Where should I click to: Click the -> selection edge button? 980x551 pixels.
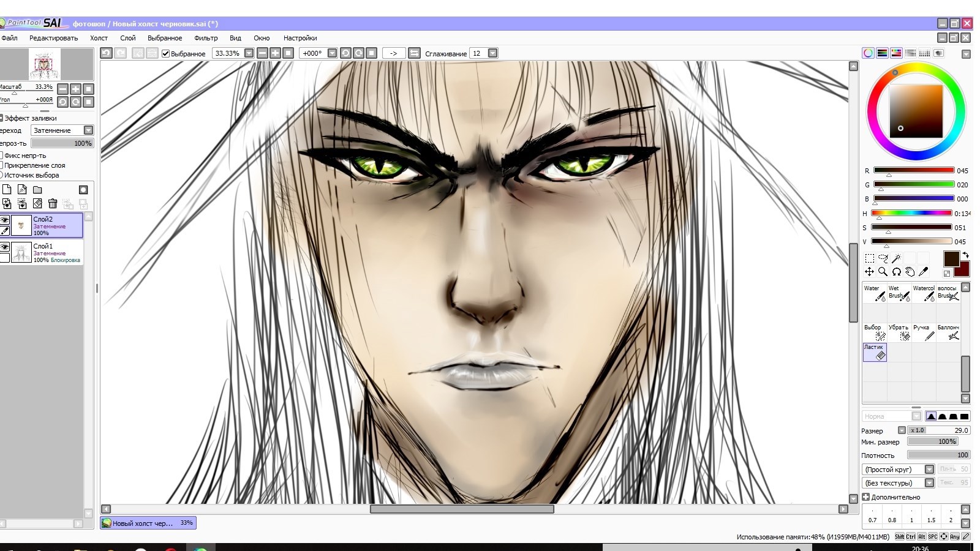tap(393, 53)
